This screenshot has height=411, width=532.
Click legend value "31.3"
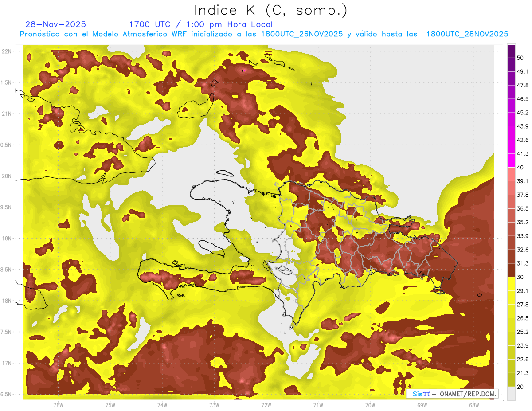coord(523,263)
